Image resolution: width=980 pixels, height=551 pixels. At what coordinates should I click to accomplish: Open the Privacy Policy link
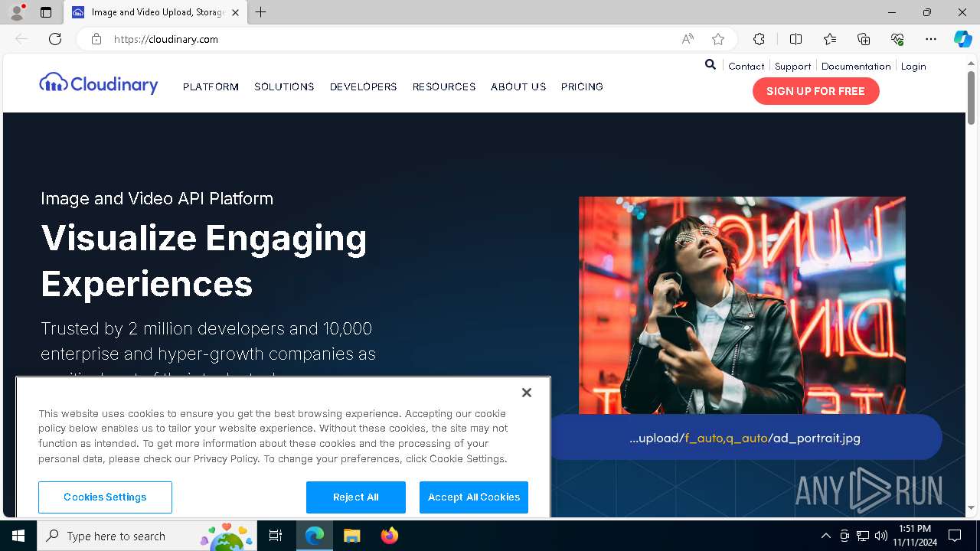point(226,458)
